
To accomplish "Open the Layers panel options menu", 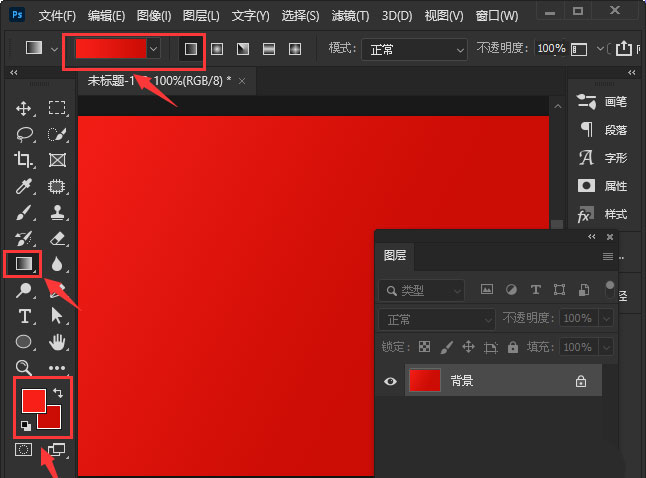I will pyautogui.click(x=608, y=256).
